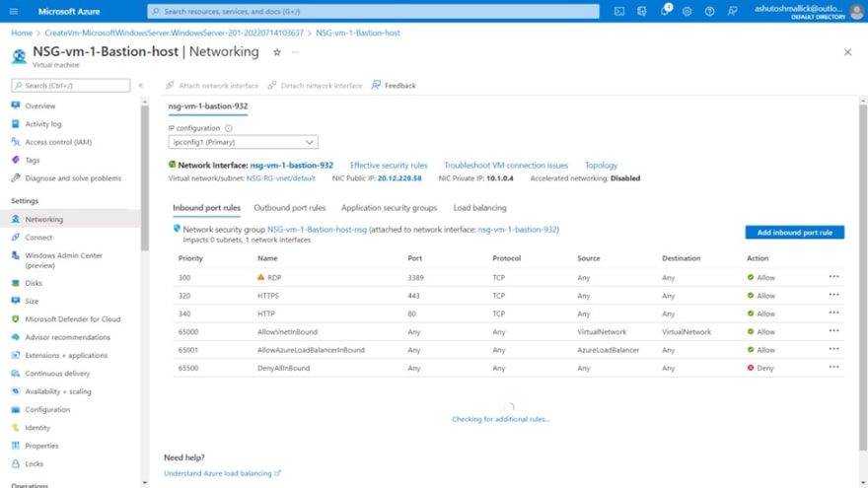Open the account avatar menu
The height and width of the screenshot is (488, 868).
coord(857,11)
